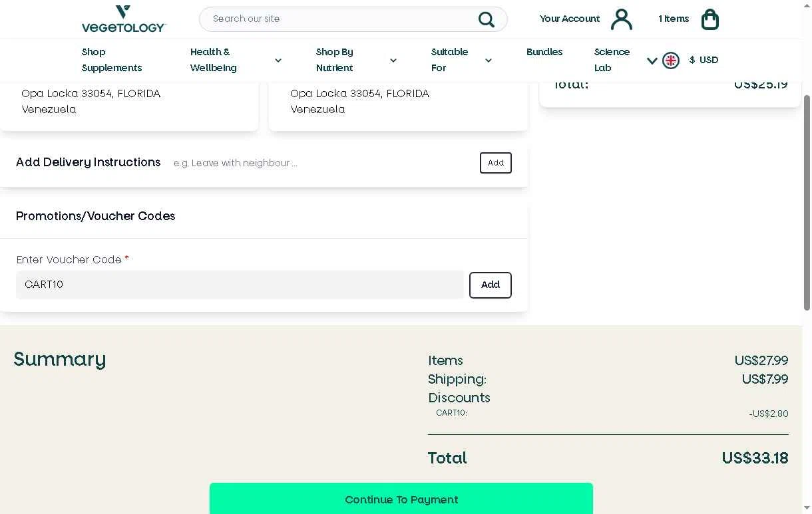Expand the Shop By Nutrient chevron
Viewport: 812px width, 514px height.
(x=393, y=61)
